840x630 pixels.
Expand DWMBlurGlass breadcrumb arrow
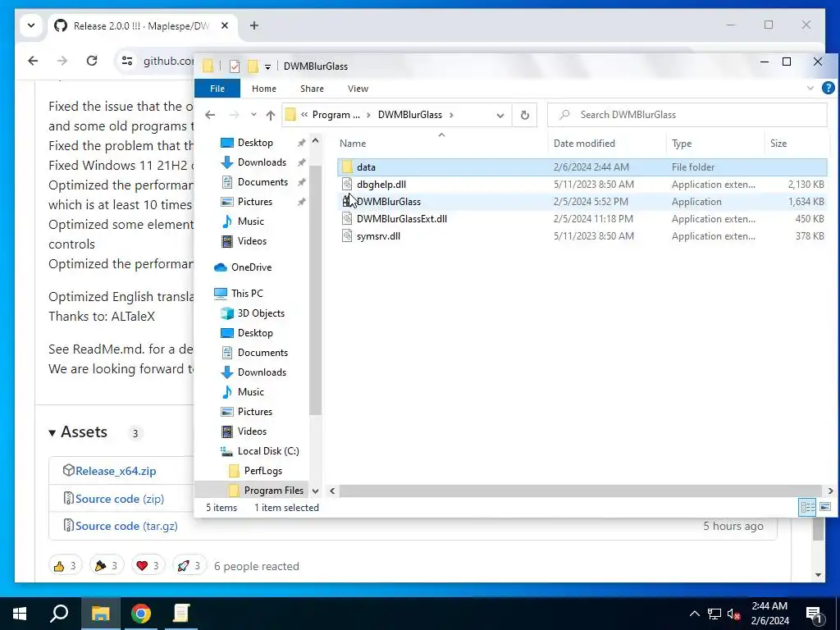click(451, 115)
